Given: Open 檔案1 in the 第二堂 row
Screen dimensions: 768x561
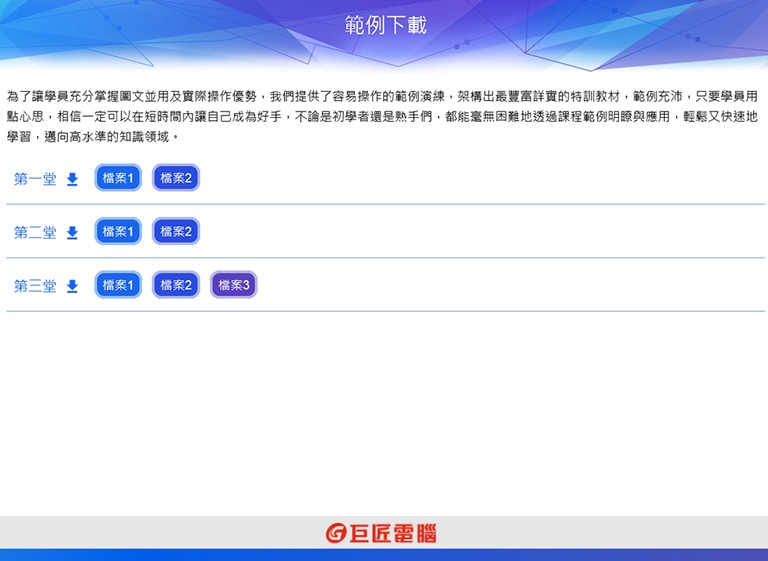Looking at the screenshot, I should click(118, 231).
